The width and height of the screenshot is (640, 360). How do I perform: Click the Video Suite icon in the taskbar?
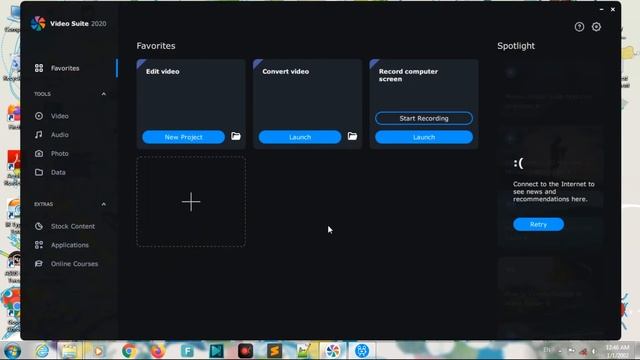333,351
